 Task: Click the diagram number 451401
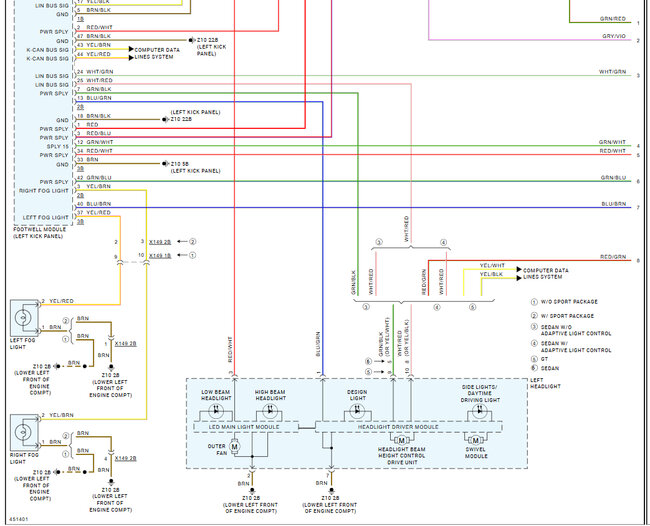click(19, 519)
